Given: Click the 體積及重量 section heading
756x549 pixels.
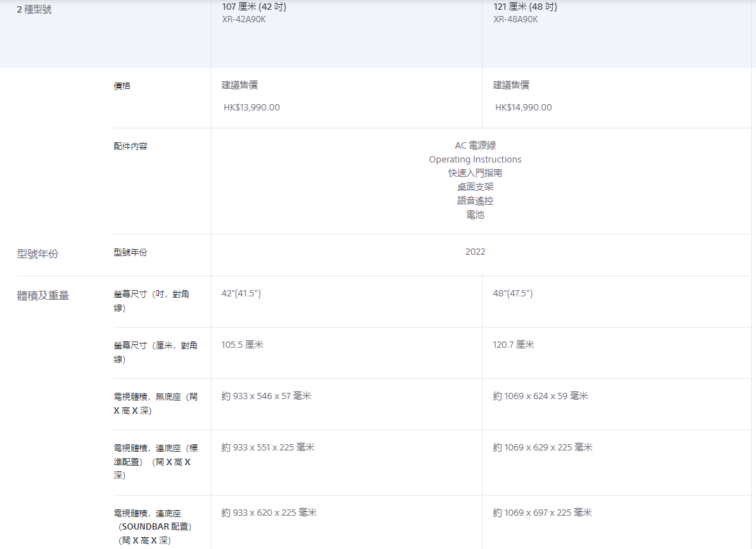Looking at the screenshot, I should coord(43,295).
